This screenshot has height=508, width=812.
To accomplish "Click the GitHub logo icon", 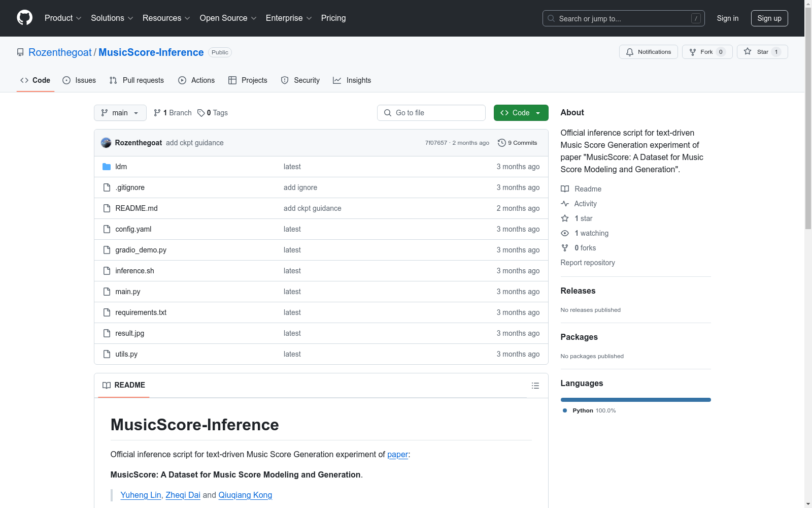I will (24, 18).
